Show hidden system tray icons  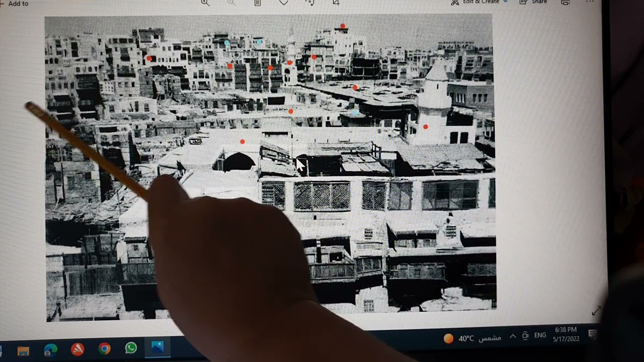coord(513,336)
